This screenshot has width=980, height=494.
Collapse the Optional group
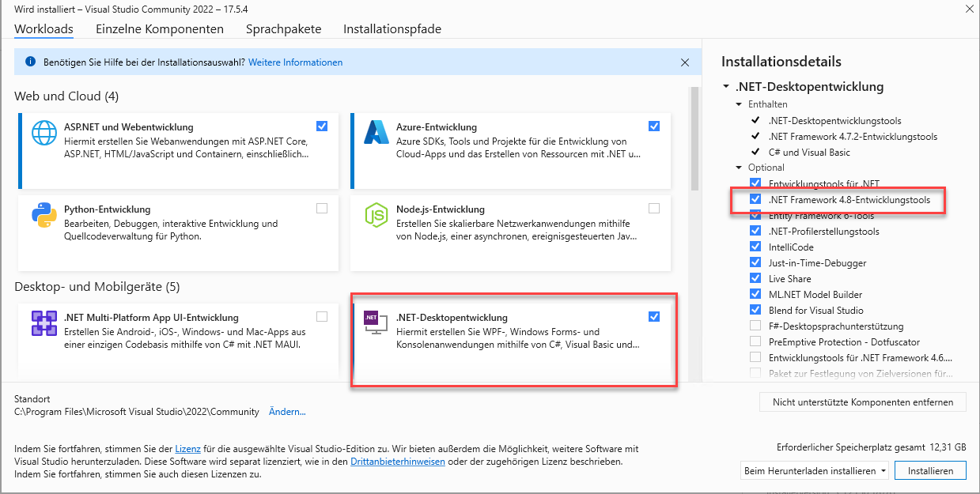pyautogui.click(x=740, y=168)
